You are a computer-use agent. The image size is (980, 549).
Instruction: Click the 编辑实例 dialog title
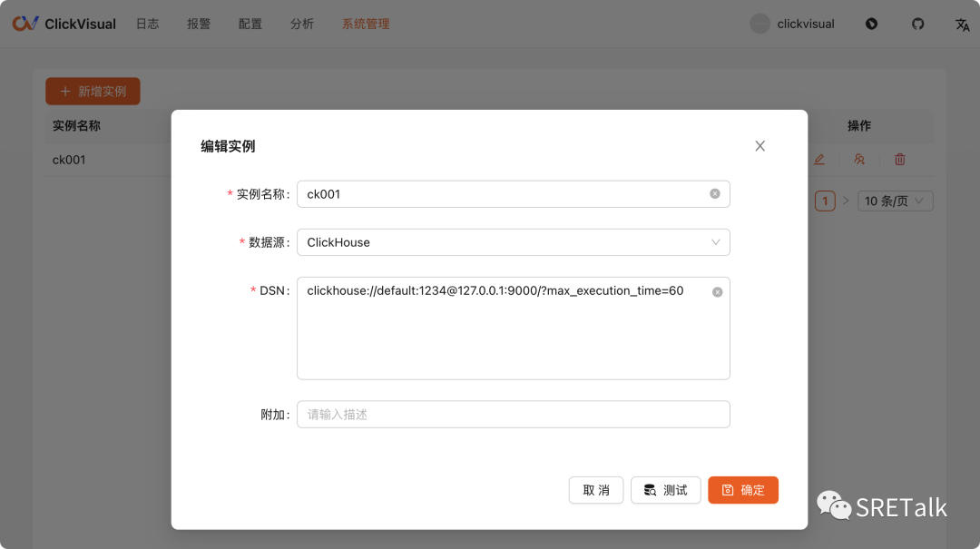pos(228,146)
